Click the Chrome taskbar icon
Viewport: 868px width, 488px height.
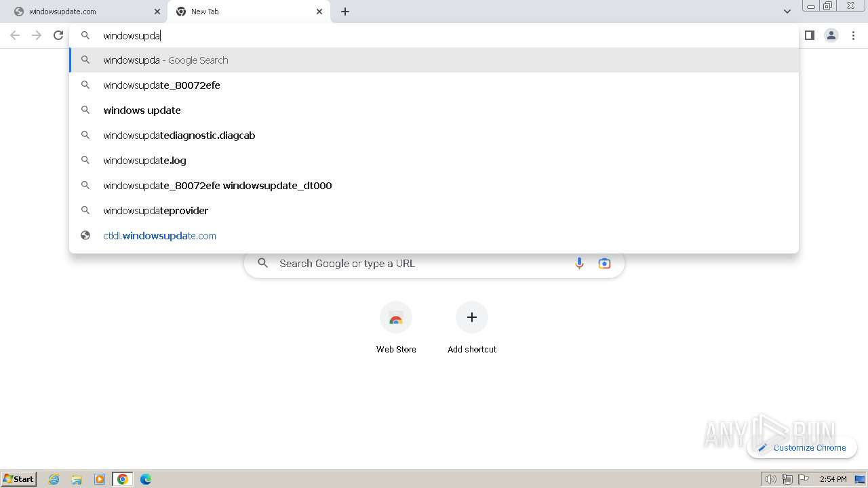coord(123,479)
